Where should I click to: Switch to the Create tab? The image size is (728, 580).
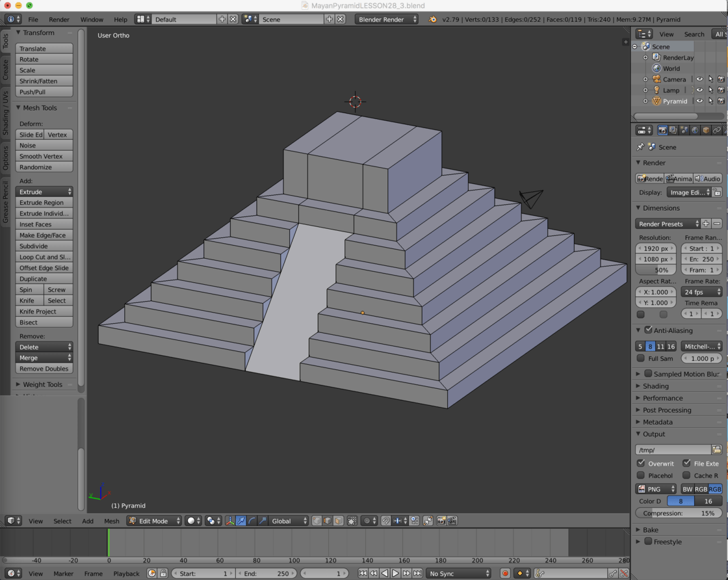point(5,69)
